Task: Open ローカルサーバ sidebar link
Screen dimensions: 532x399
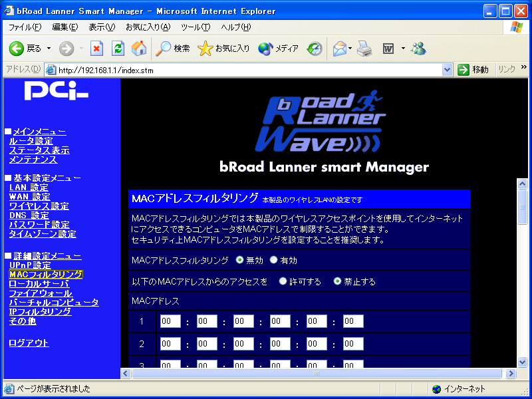Action: (39, 284)
